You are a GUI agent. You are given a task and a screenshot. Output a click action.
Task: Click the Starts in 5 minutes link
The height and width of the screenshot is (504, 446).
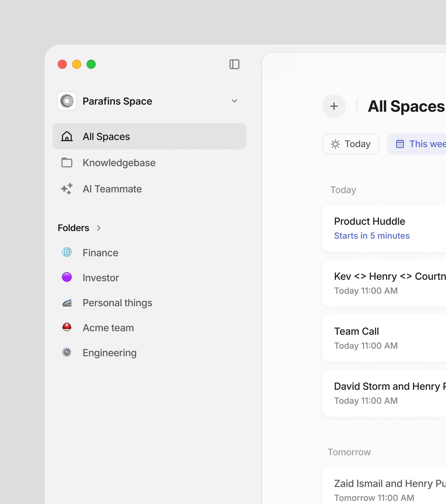(x=372, y=236)
